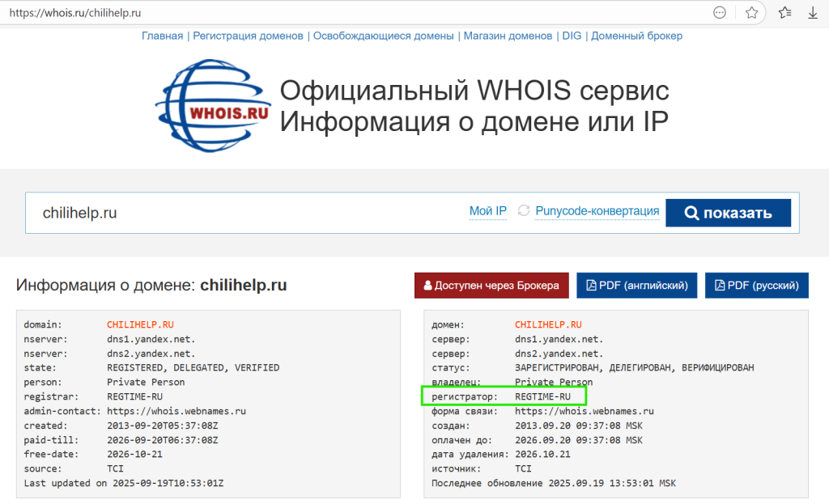Add page to favorites via star icon
This screenshot has width=829, height=504.
[750, 12]
